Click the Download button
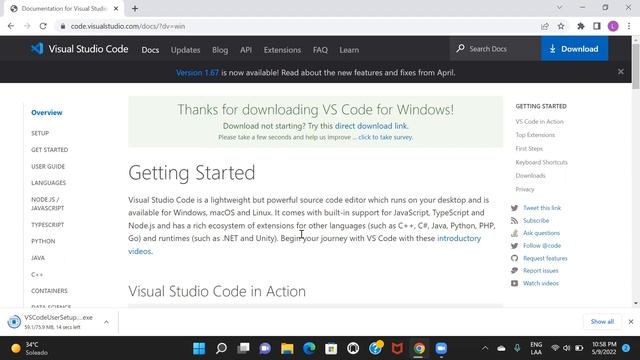Viewport: 640px width, 360px height. 574,49
